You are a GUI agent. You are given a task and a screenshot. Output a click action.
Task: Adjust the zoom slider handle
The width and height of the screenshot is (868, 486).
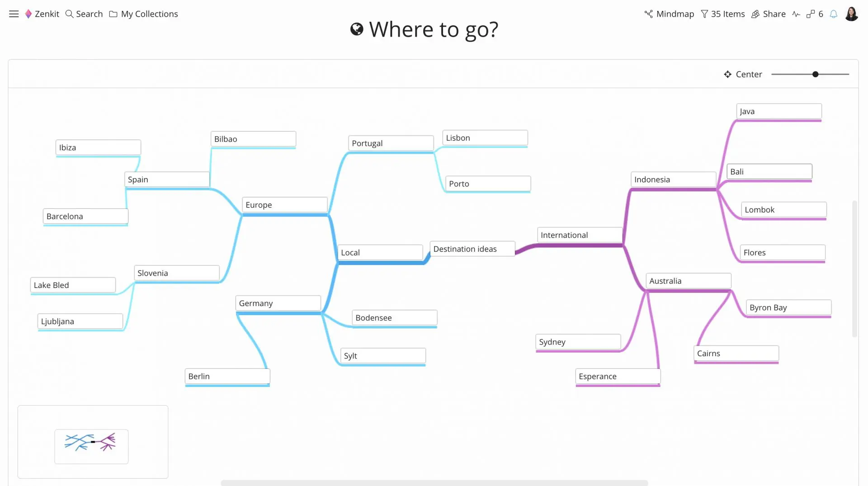(816, 74)
